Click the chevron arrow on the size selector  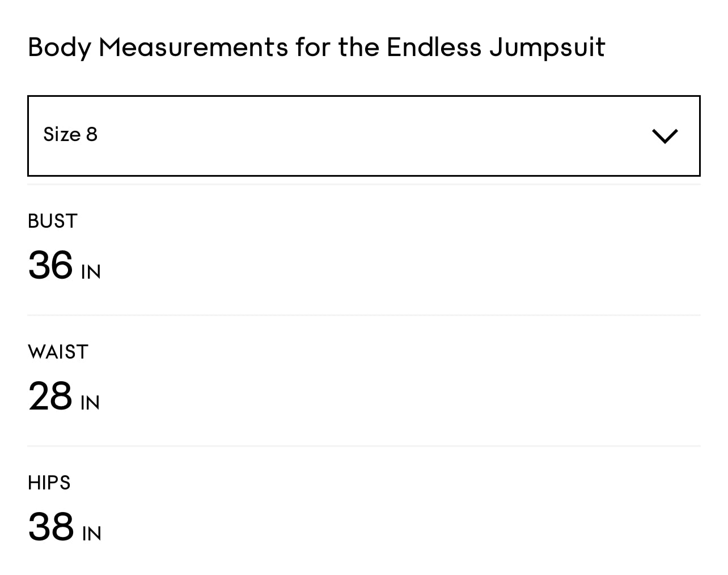coord(664,136)
